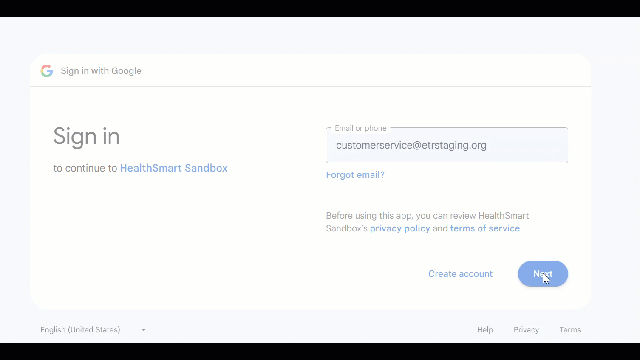Open the Terms footer link
Screen dimensions: 640x360
(570, 329)
